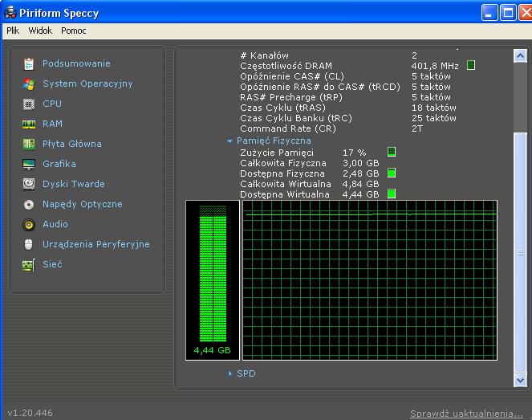Screen dimensions: 532x420
Task: Toggle the green box beside Częstotliwość DRAM
Action: [x=471, y=65]
